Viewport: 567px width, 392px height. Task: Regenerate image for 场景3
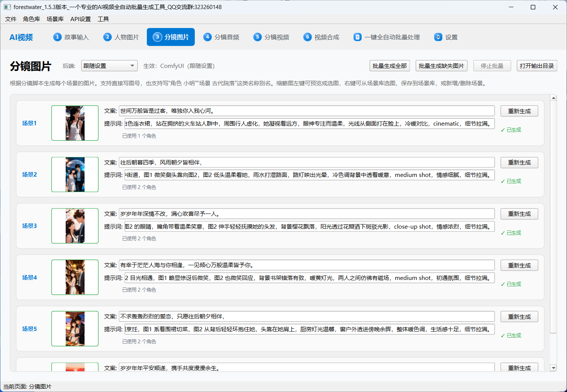(519, 214)
